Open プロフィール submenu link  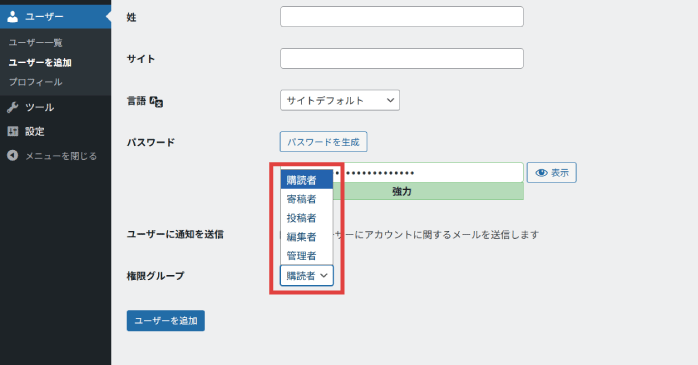click(36, 82)
